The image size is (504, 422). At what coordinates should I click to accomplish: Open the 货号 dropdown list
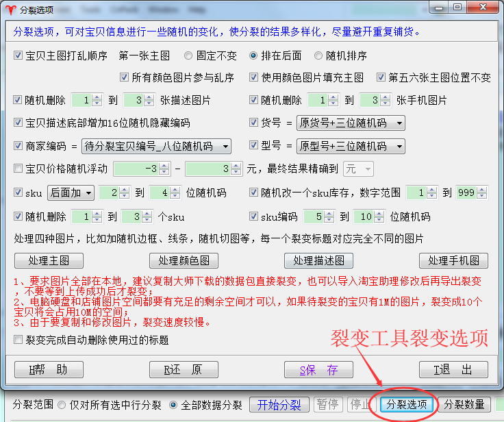(399, 123)
